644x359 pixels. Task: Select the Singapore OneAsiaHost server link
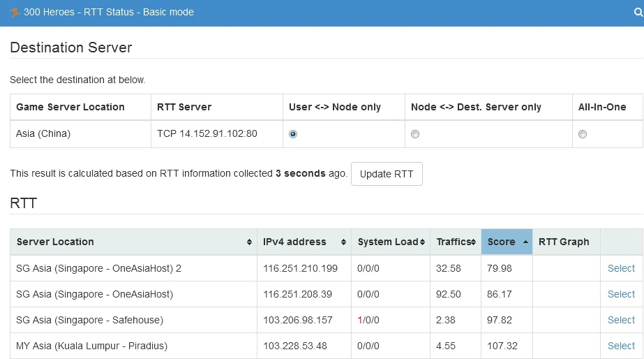pyautogui.click(x=621, y=294)
